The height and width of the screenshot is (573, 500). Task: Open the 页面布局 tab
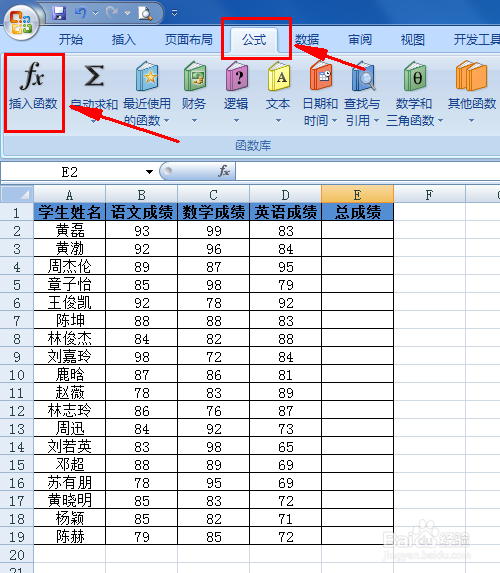pos(189,39)
